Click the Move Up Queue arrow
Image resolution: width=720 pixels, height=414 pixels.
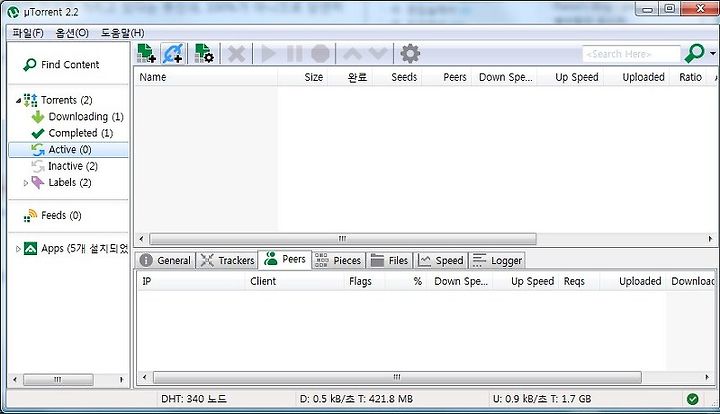352,54
